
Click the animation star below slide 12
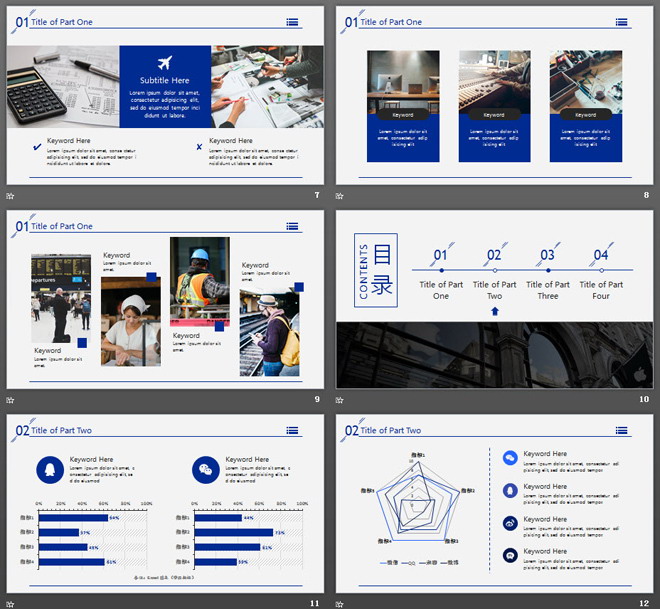(341, 603)
